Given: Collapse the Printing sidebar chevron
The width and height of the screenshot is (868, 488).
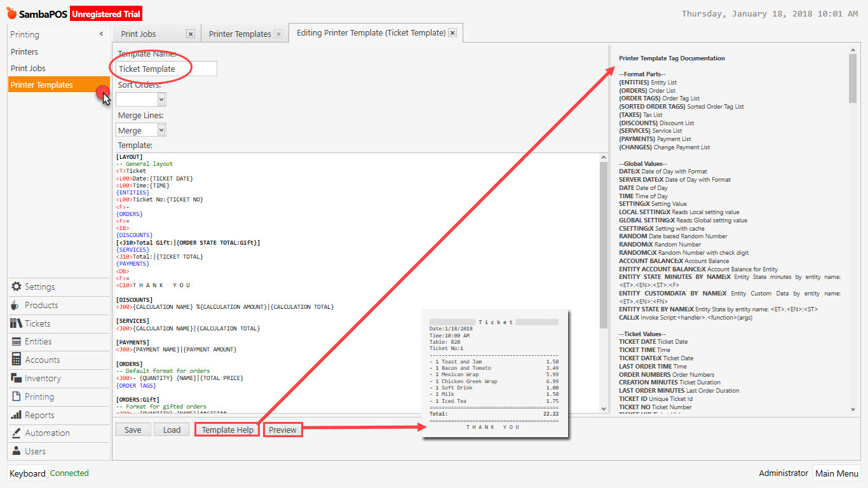Looking at the screenshot, I should click(x=101, y=34).
